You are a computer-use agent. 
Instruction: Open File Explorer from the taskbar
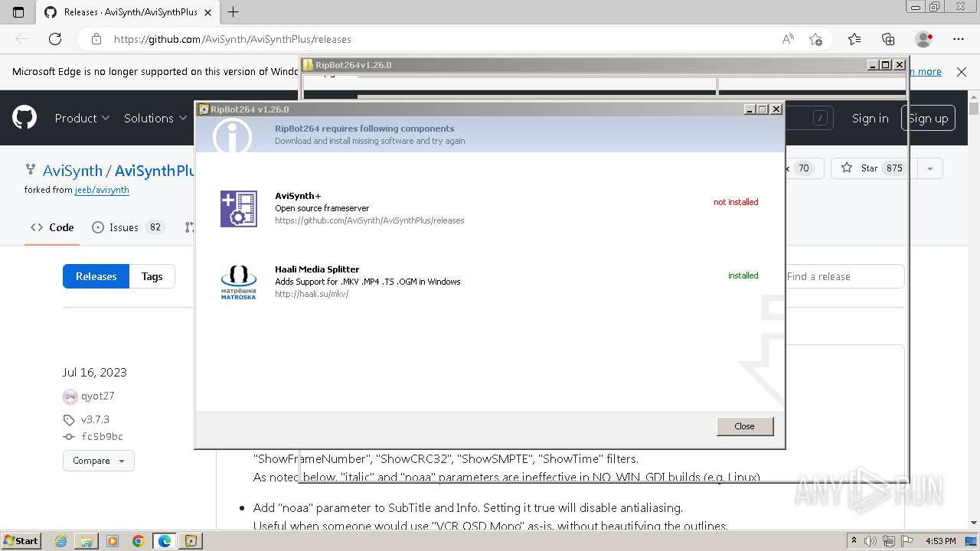(x=87, y=541)
